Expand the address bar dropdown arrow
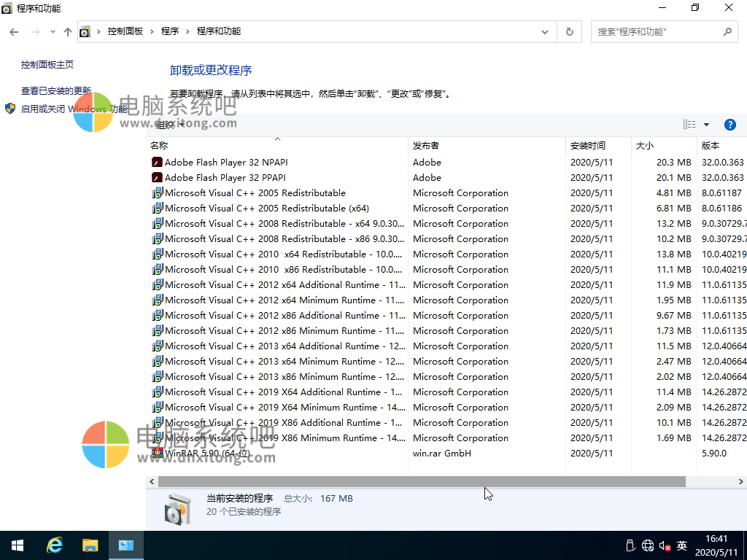The height and width of the screenshot is (560, 747). [x=544, y=31]
